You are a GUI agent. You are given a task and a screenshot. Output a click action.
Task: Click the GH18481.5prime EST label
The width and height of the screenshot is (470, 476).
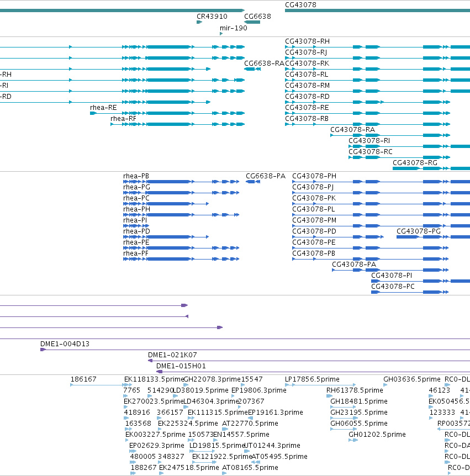point(359,401)
